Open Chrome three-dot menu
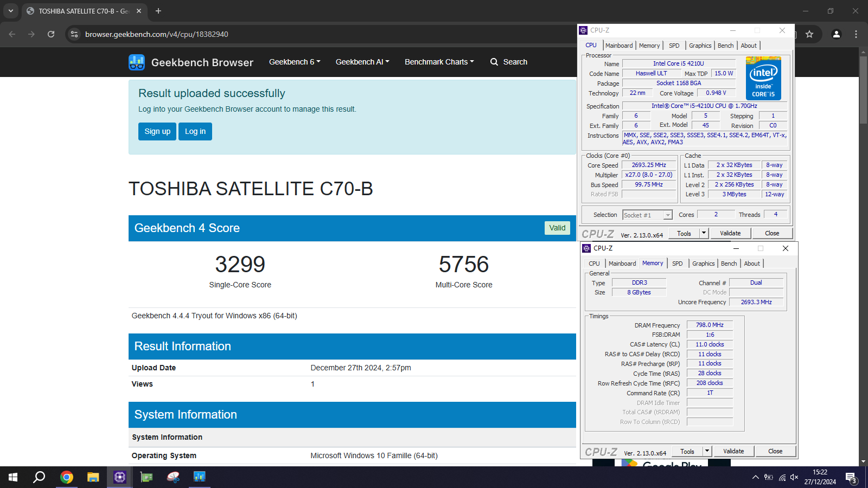The width and height of the screenshot is (868, 488). [x=856, y=34]
